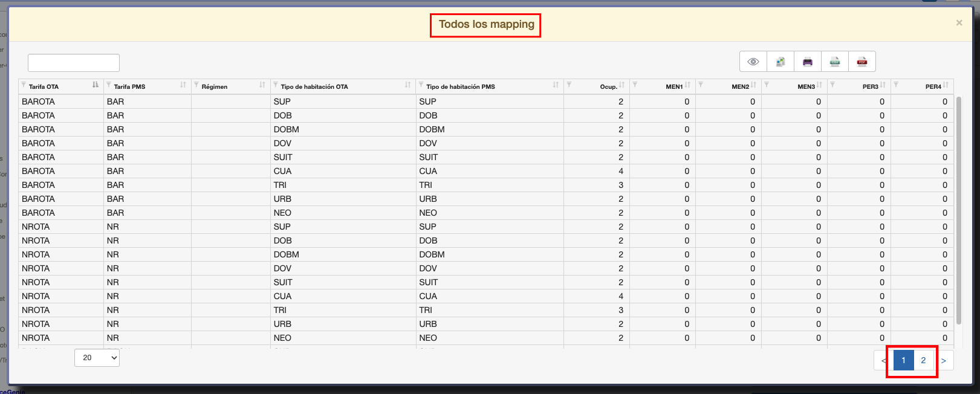Export the table as PDF
The width and height of the screenshot is (980, 394).
[x=862, y=62]
